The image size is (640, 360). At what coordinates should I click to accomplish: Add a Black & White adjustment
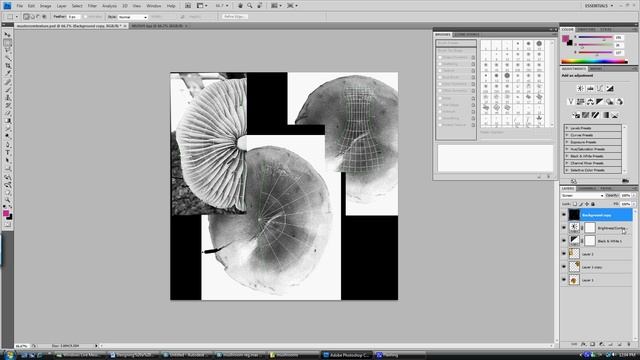point(600,102)
